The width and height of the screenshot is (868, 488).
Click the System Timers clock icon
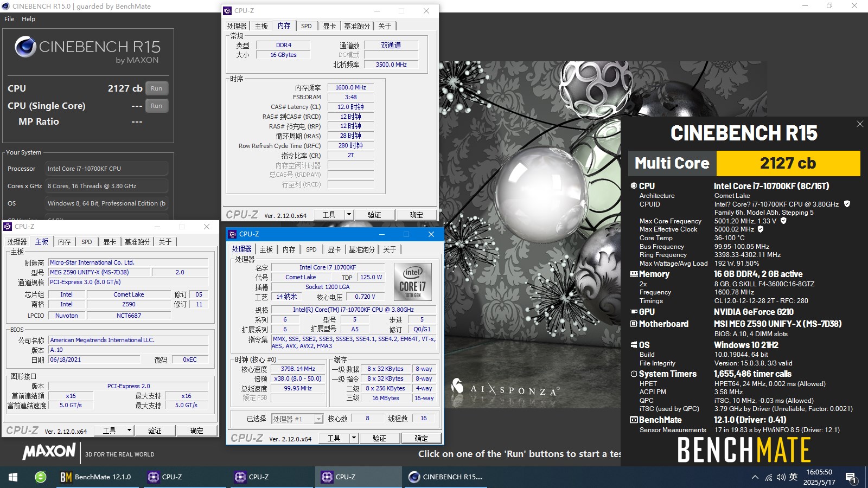click(634, 374)
